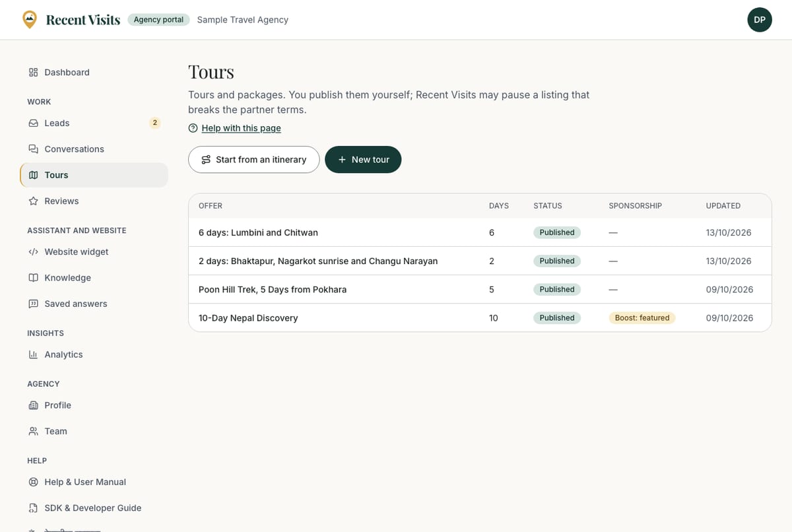Click Start from an itinerary button
The height and width of the screenshot is (532, 792).
point(254,160)
